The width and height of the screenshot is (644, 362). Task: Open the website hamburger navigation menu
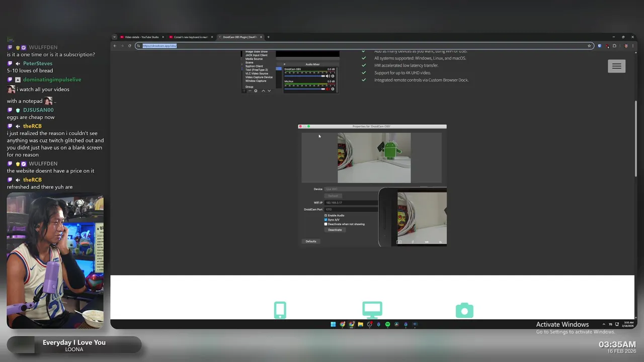(617, 66)
